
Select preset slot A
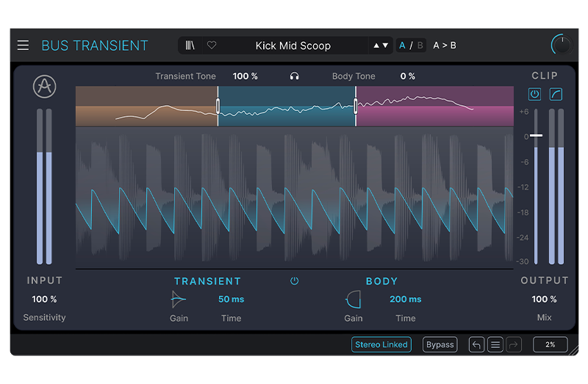[403, 46]
